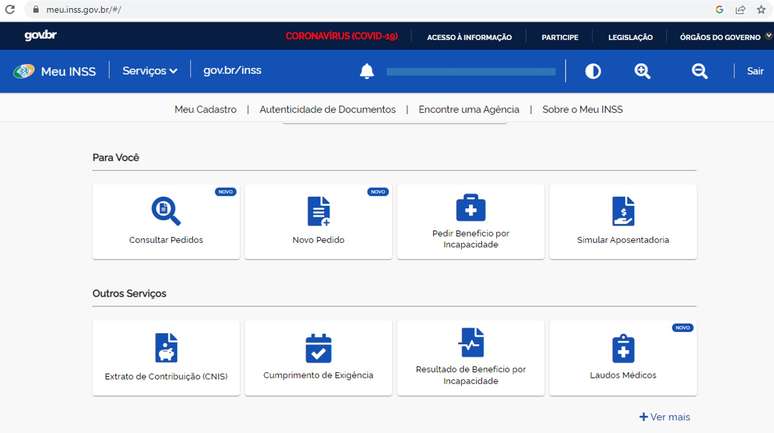Open Autenticidade de Documentos
This screenshot has height=433, width=774.
(327, 110)
